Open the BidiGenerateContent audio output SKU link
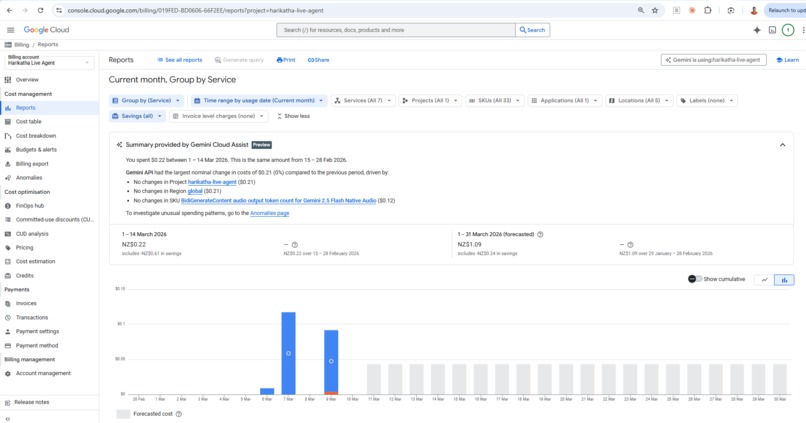Image resolution: width=806 pixels, height=423 pixels. (x=279, y=200)
